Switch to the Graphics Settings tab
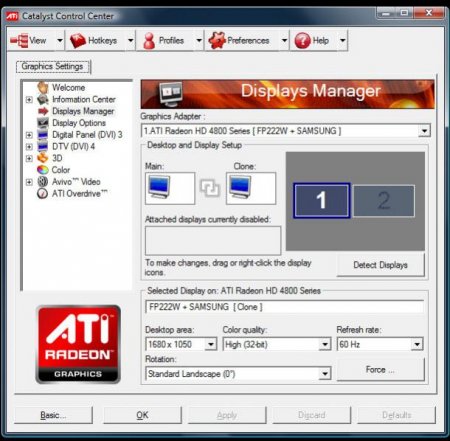450x441 pixels. click(x=53, y=66)
